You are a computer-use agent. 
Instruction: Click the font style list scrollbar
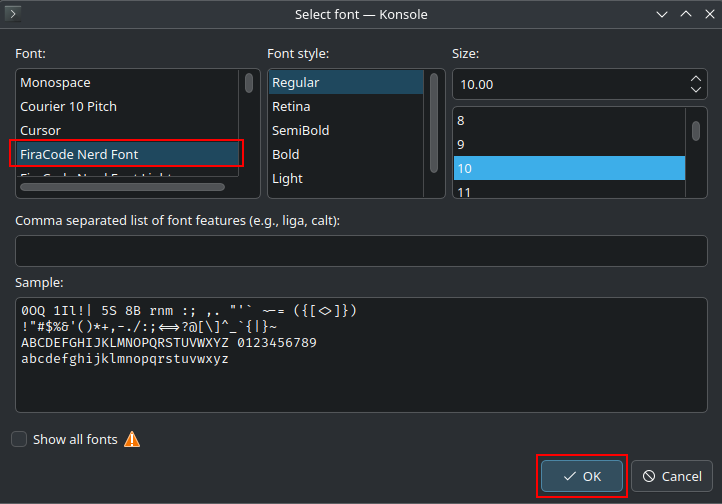[x=434, y=123]
